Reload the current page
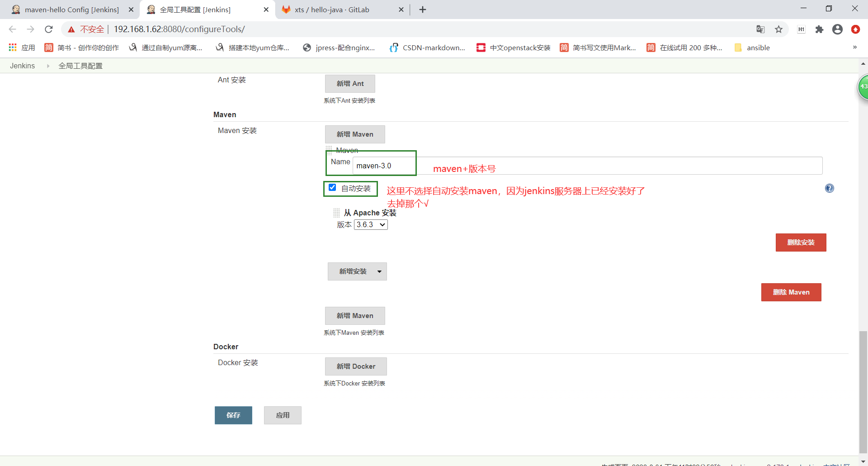This screenshot has height=466, width=868. pos(49,29)
